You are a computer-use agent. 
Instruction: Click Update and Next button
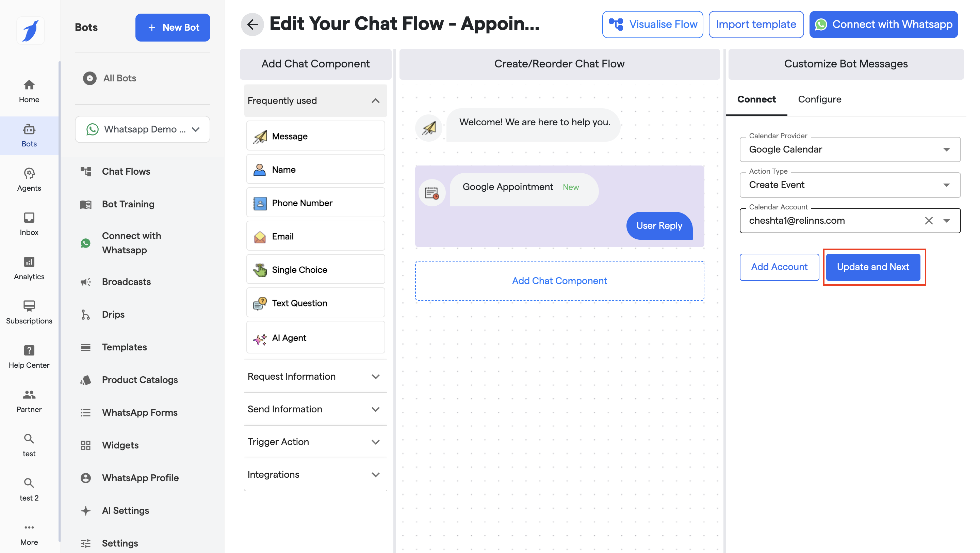pos(873,267)
